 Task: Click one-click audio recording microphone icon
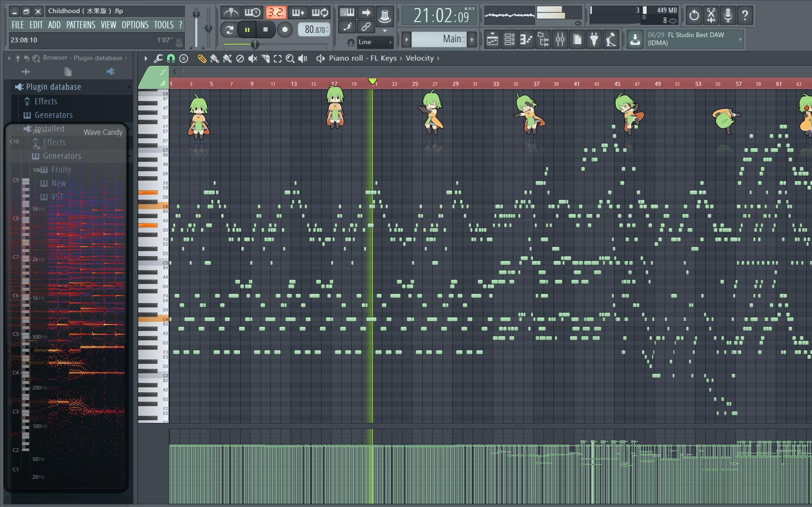(728, 16)
